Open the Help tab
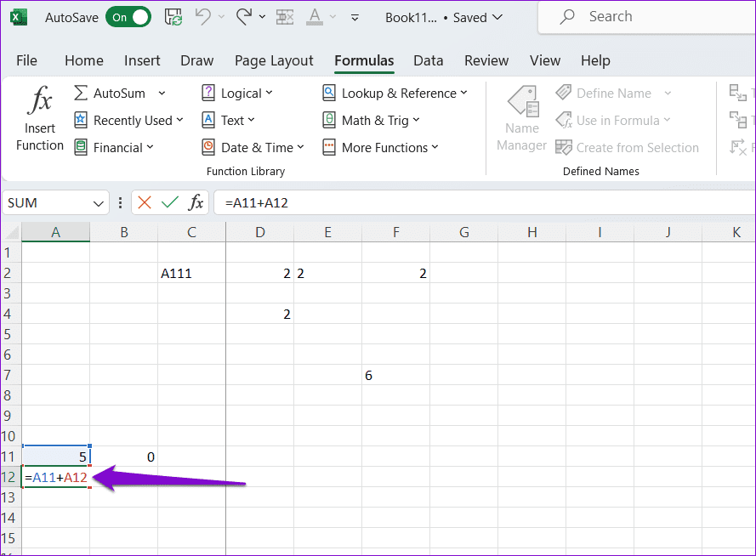756x556 pixels. click(x=595, y=60)
